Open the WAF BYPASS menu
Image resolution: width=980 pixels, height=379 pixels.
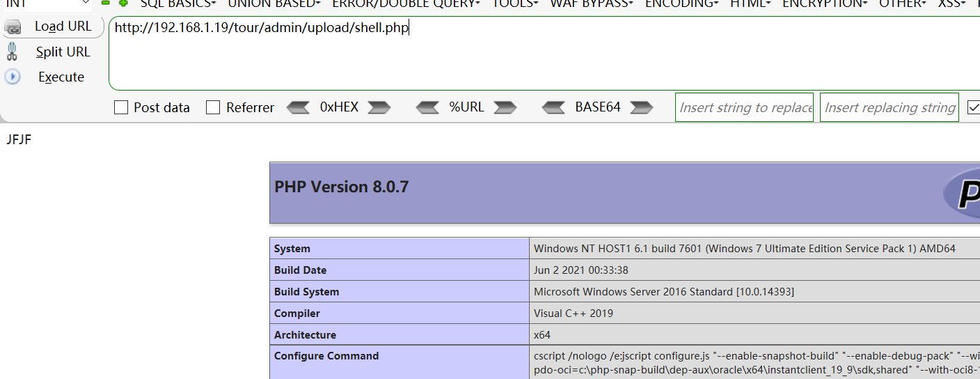[592, 3]
